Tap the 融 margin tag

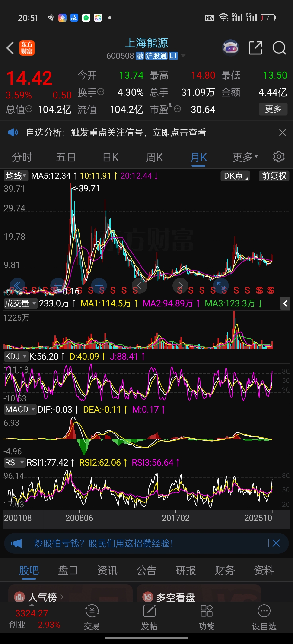coord(140,56)
